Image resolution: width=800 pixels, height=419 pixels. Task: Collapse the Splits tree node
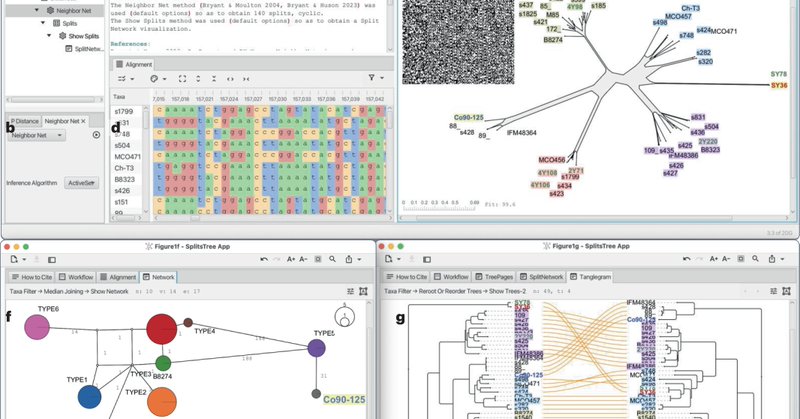(x=43, y=23)
